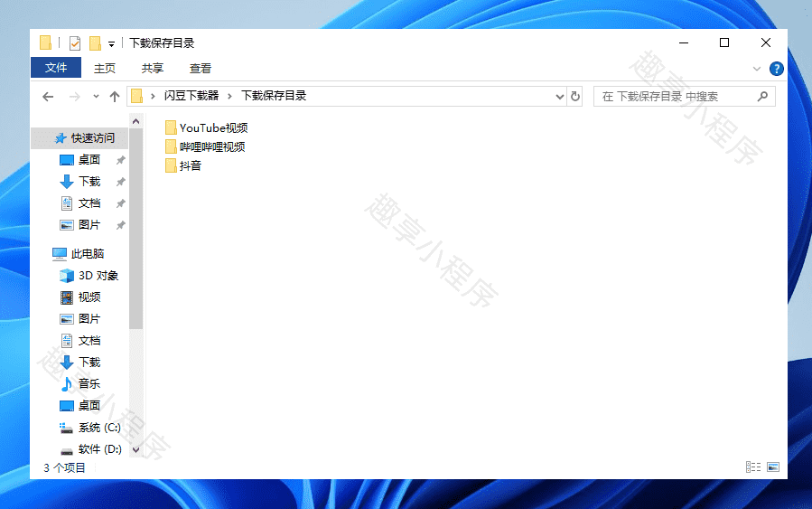
Task: Click the sidebar scroll up arrow
Action: click(135, 121)
